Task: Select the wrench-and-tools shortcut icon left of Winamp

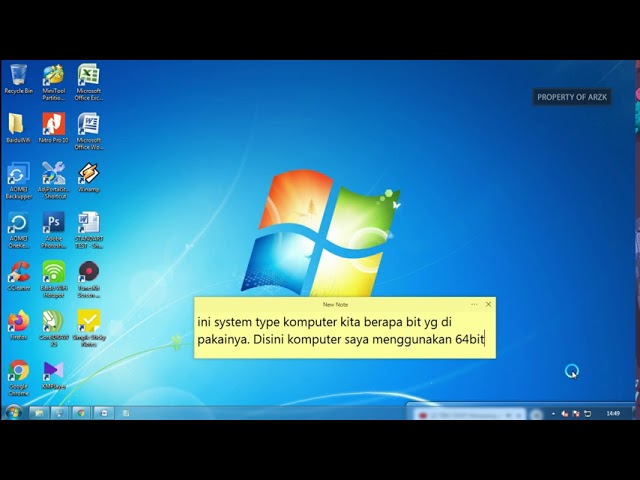Action: click(53, 181)
